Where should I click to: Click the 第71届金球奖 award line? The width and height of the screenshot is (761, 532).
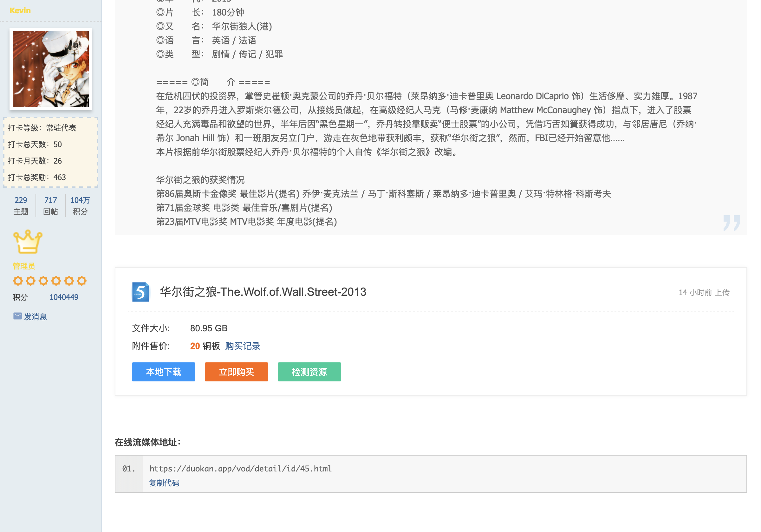pyautogui.click(x=244, y=207)
